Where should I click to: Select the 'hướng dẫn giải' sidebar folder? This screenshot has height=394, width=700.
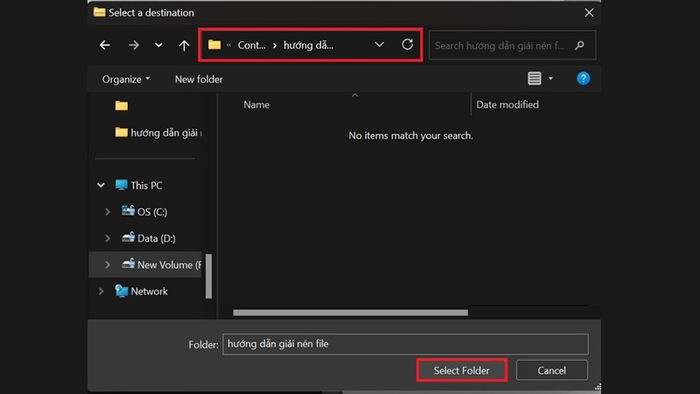pos(158,133)
